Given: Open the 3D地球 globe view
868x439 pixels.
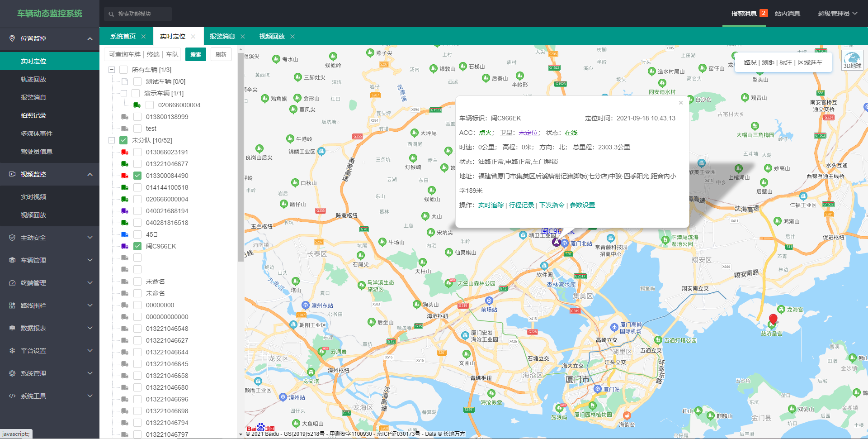Looking at the screenshot, I should (852, 60).
